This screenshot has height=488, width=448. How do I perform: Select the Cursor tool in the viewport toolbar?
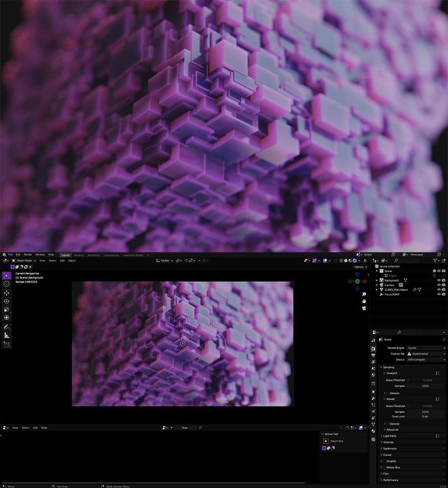(x=7, y=284)
